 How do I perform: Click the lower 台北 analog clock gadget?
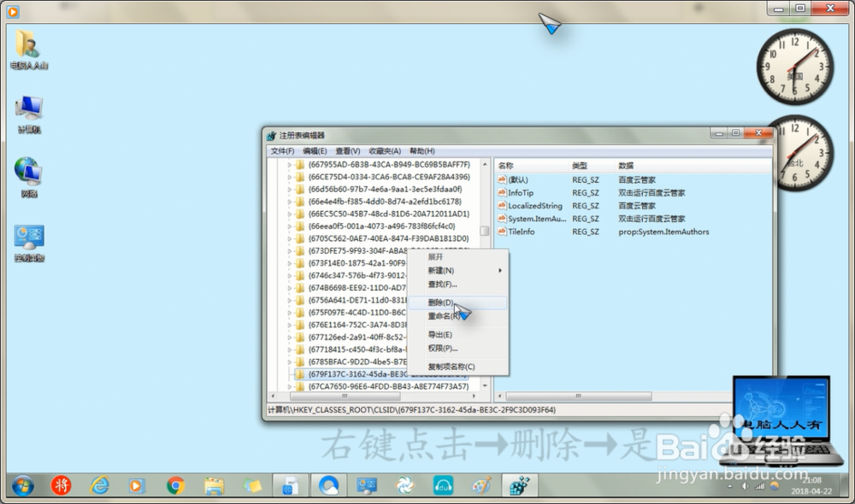(803, 154)
